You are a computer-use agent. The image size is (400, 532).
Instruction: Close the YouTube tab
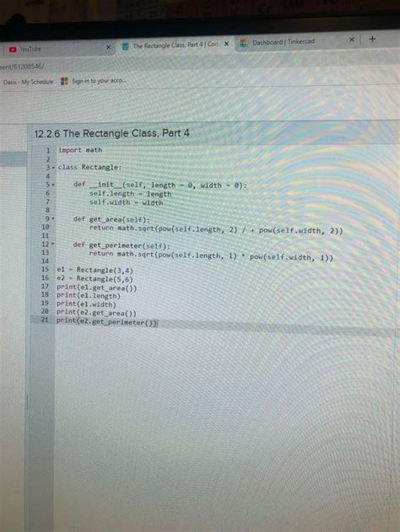pos(108,47)
